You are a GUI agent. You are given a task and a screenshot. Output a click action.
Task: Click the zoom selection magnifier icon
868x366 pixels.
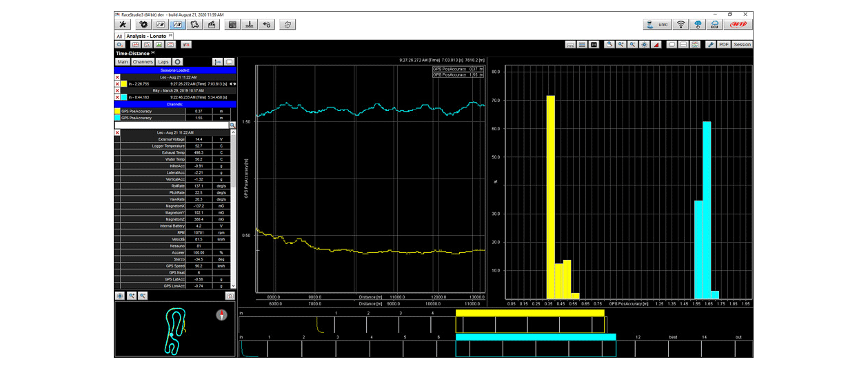point(609,45)
